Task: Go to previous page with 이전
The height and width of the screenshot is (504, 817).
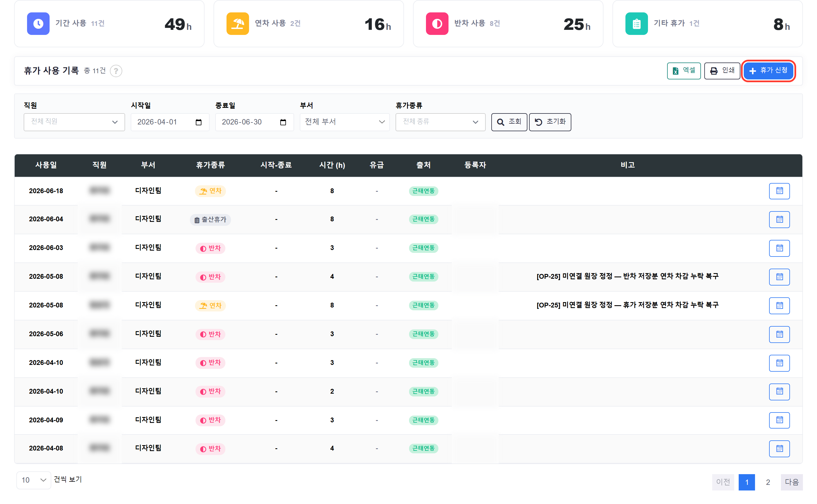Action: tap(723, 482)
